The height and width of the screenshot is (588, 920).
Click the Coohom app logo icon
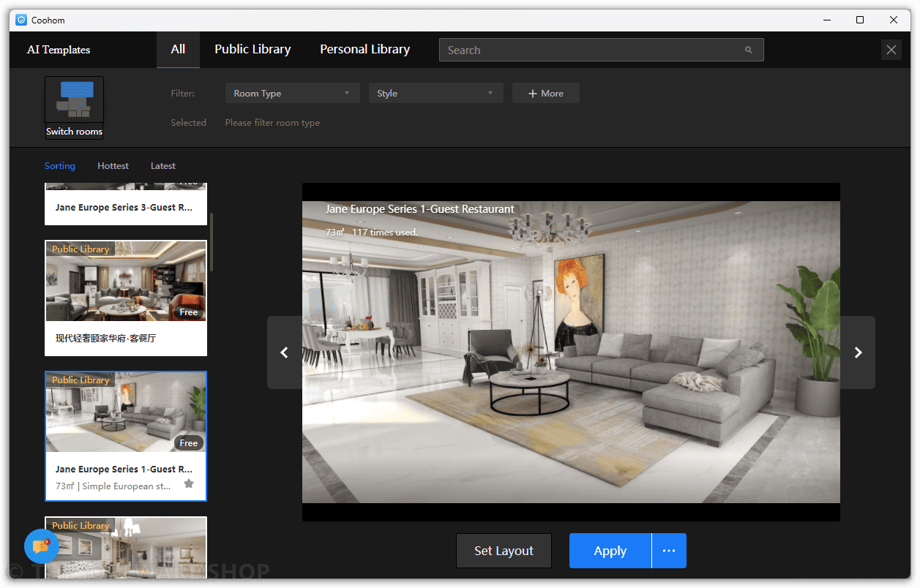[21, 20]
